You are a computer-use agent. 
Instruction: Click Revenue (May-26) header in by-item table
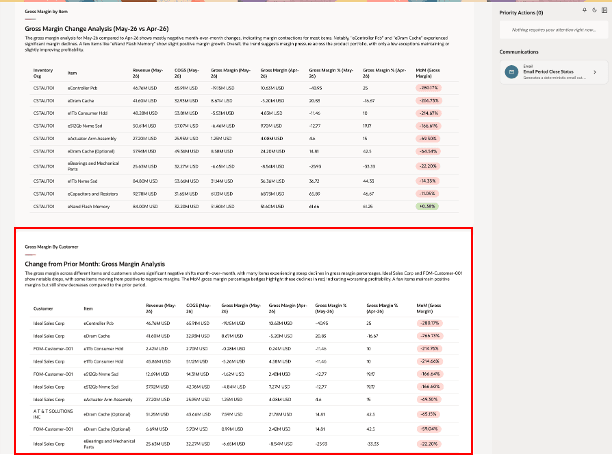tap(148, 73)
